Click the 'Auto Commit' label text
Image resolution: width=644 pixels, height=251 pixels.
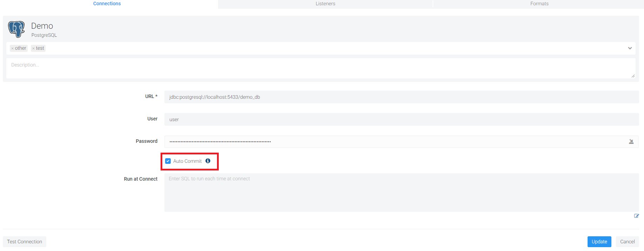188,161
